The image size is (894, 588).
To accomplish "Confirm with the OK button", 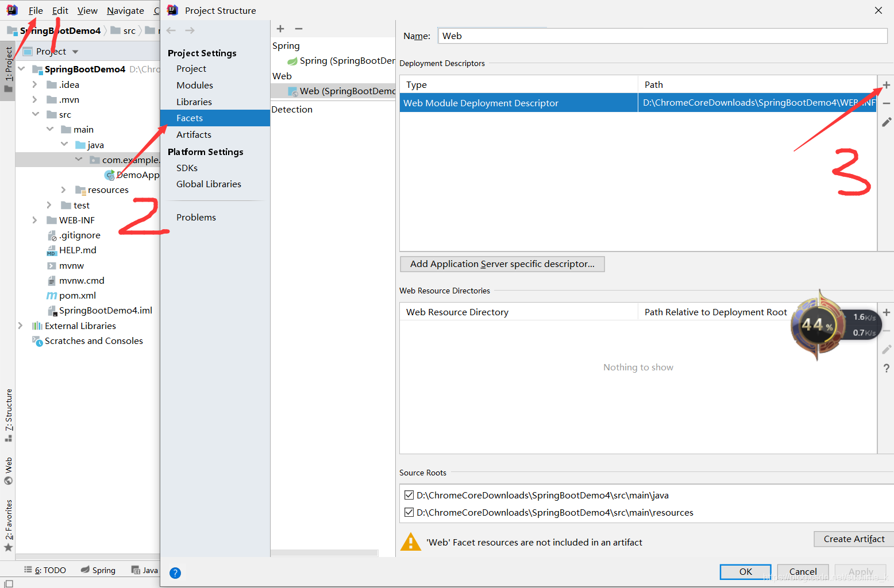I will [x=746, y=572].
